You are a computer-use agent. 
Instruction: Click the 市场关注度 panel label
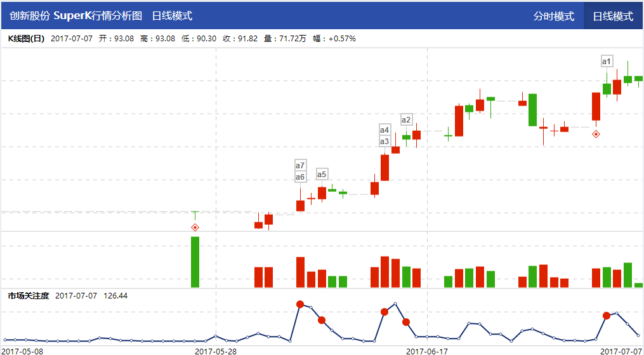coord(28,296)
